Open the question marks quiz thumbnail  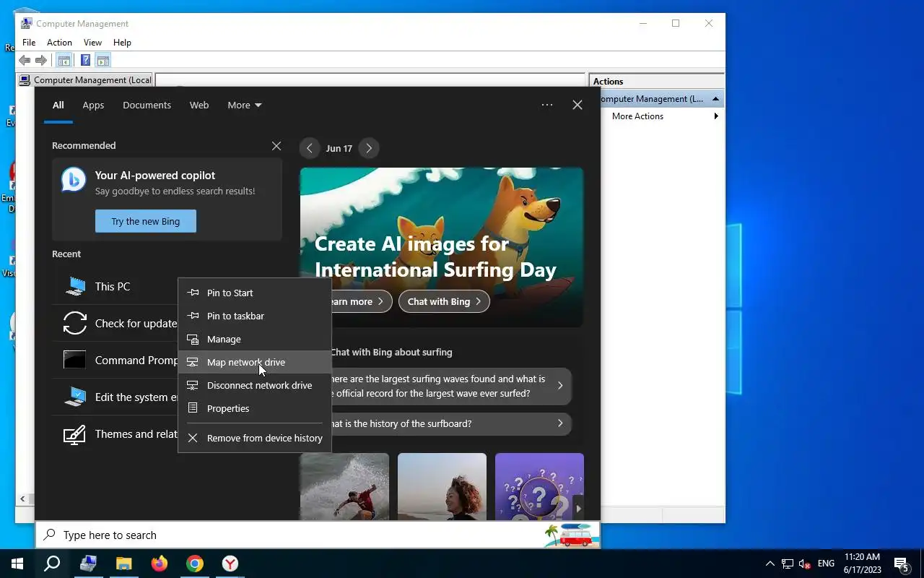click(x=539, y=486)
